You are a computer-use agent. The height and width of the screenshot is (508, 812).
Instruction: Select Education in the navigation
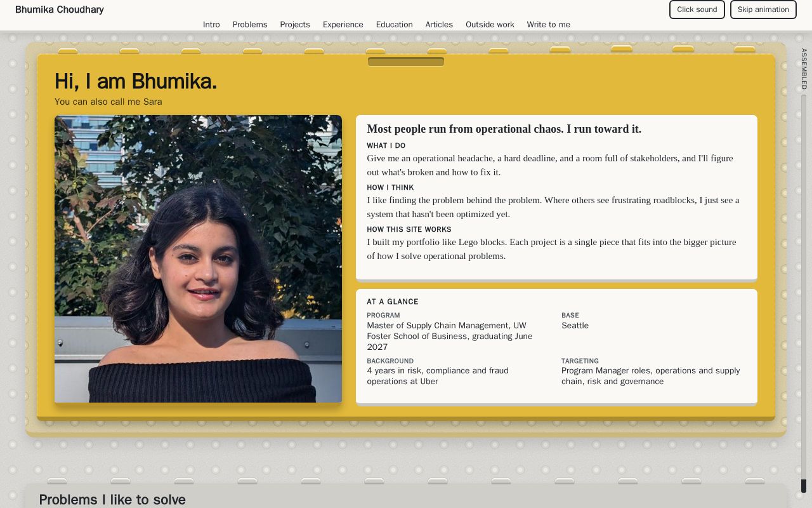pyautogui.click(x=395, y=25)
